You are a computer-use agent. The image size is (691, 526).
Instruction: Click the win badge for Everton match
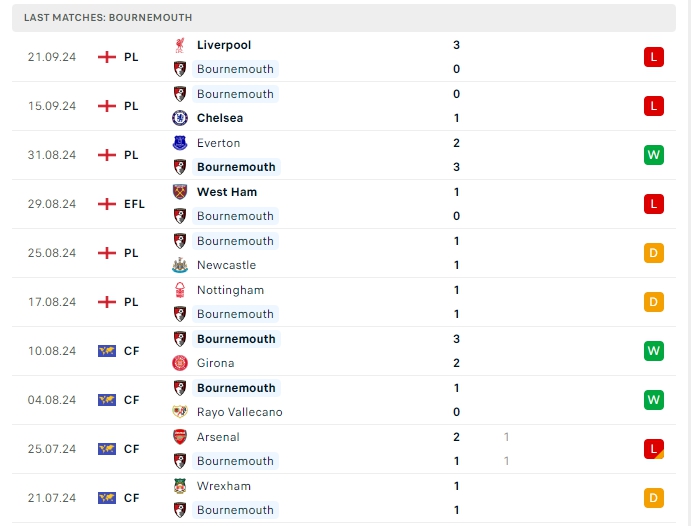pos(653,155)
